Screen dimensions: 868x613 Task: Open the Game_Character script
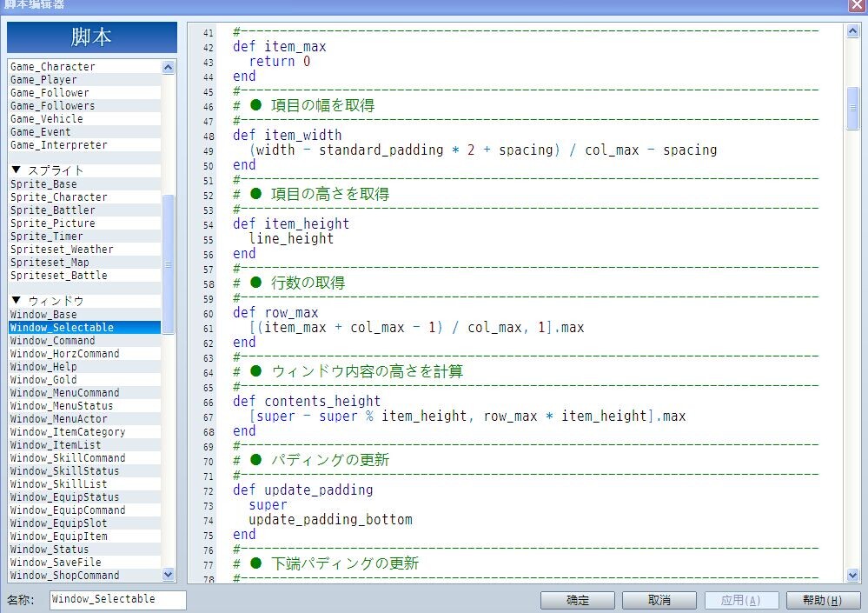click(85, 66)
